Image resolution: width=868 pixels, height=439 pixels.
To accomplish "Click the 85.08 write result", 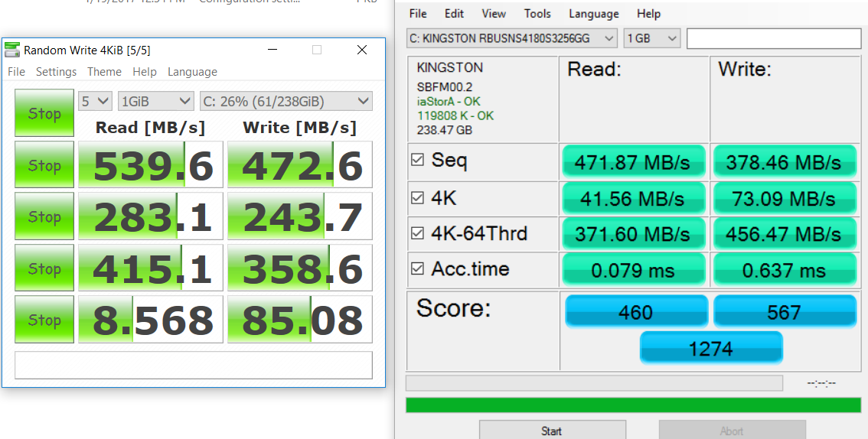I will pyautogui.click(x=300, y=319).
